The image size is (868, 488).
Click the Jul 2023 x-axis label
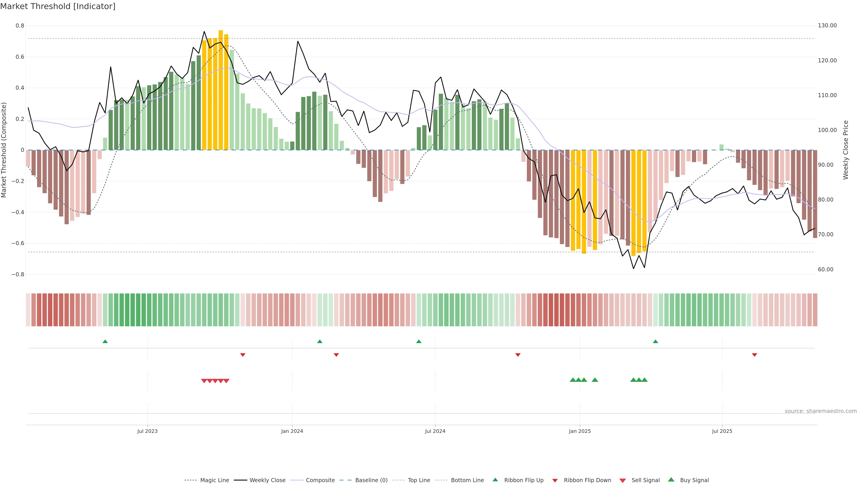(147, 431)
